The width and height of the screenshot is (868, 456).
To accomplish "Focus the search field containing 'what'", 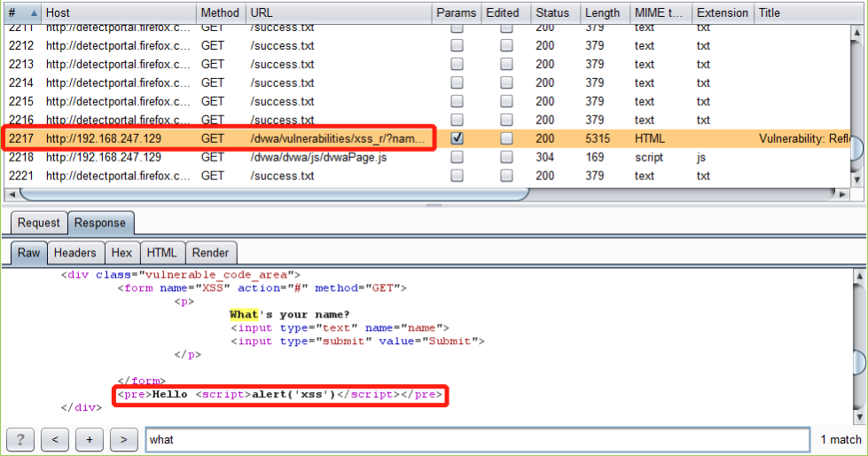I will click(x=478, y=440).
